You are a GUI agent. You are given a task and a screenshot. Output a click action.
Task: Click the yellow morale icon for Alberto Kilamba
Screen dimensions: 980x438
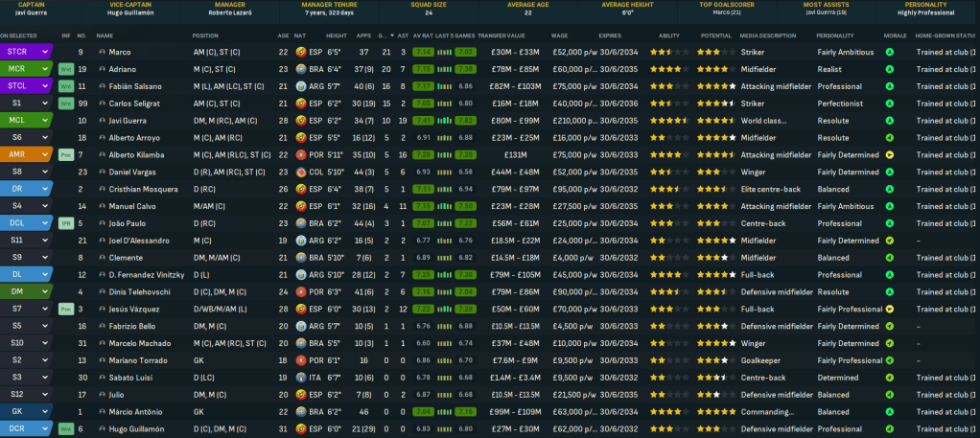tap(889, 155)
